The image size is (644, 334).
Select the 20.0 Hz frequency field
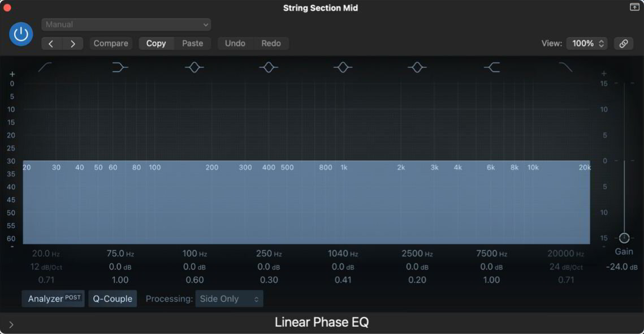coord(46,254)
